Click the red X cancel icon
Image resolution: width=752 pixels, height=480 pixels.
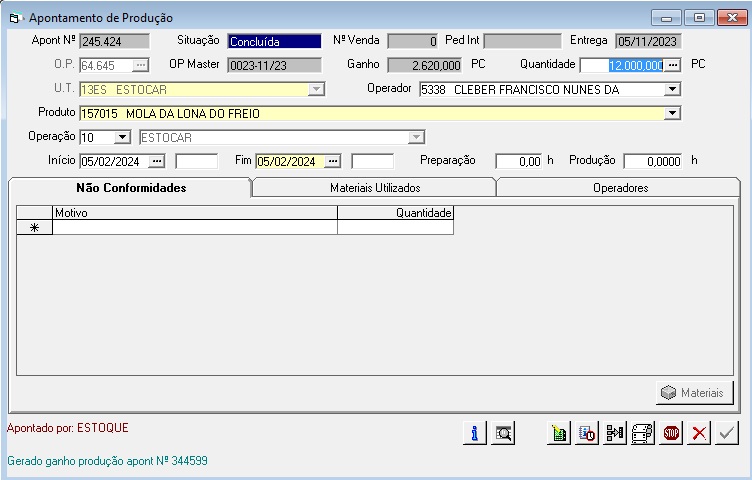(699, 433)
